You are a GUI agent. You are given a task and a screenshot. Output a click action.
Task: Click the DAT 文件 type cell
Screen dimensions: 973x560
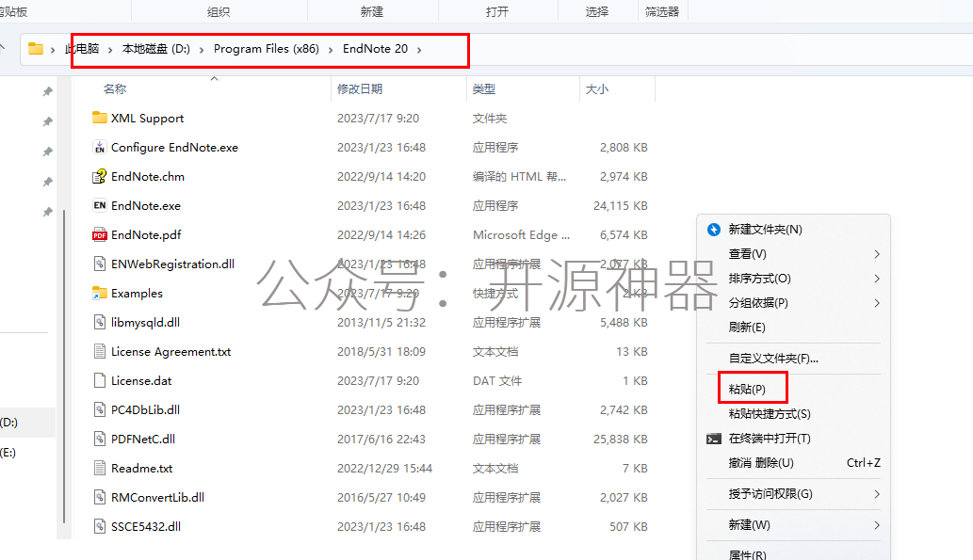[x=497, y=380]
